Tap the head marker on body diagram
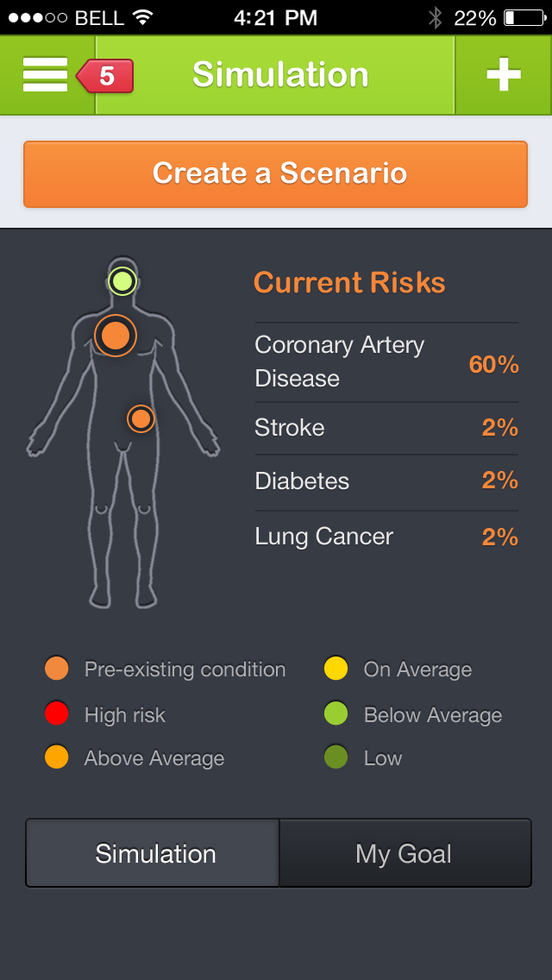 (x=122, y=280)
